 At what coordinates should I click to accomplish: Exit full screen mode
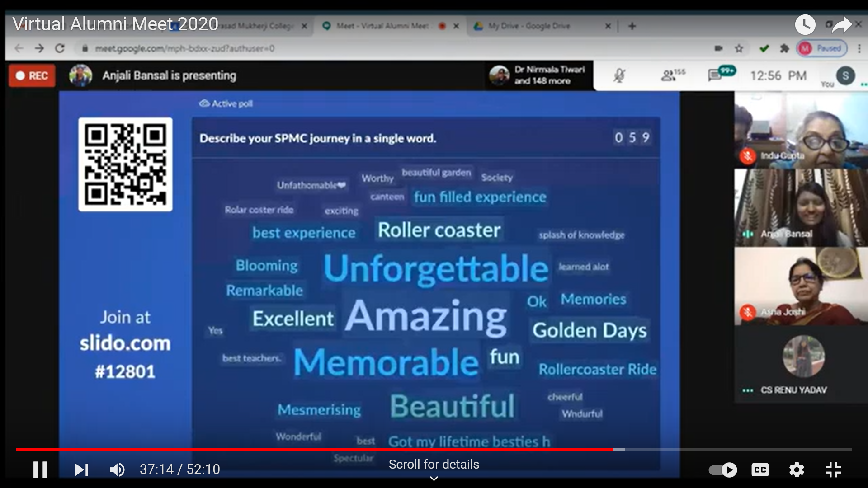coord(833,470)
